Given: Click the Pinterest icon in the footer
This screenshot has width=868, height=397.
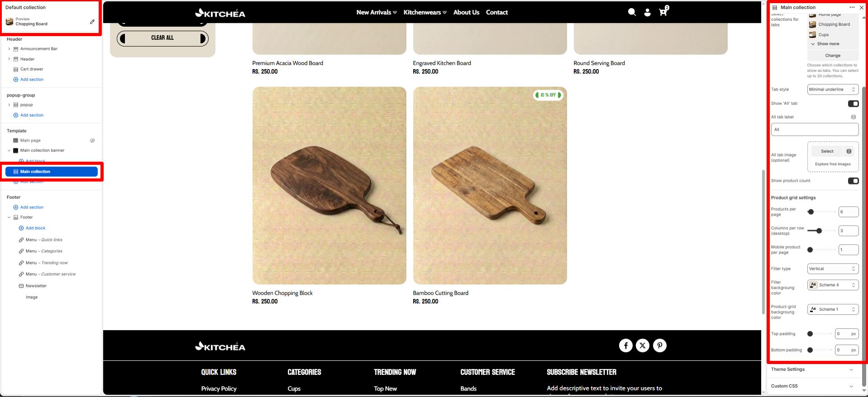Looking at the screenshot, I should [660, 345].
